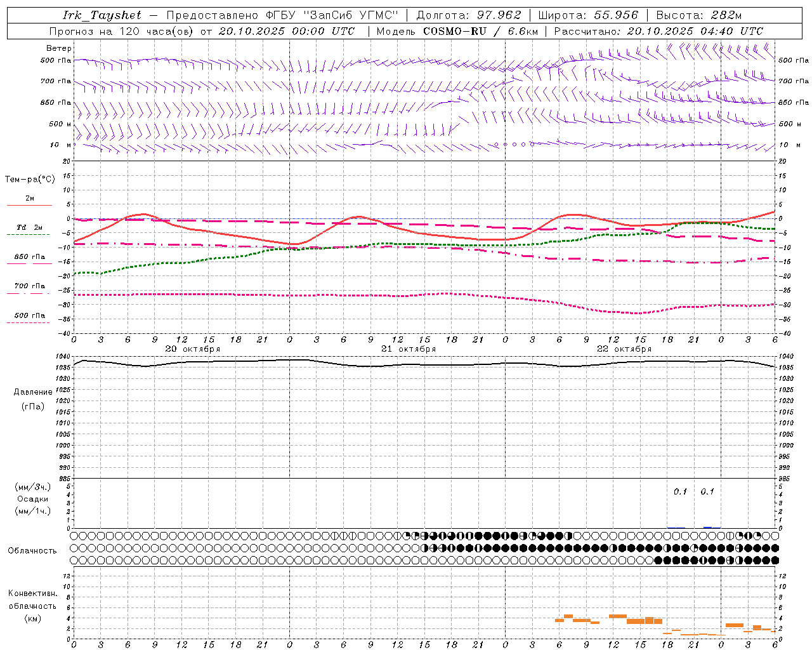
Task: Click the '(км)' convective cloud unit label
Action: pyautogui.click(x=33, y=618)
